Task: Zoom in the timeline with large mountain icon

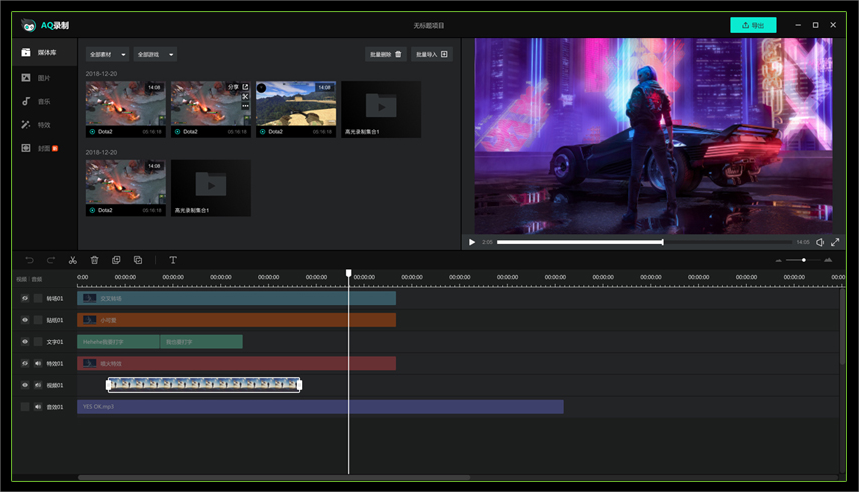Action: 828,260
